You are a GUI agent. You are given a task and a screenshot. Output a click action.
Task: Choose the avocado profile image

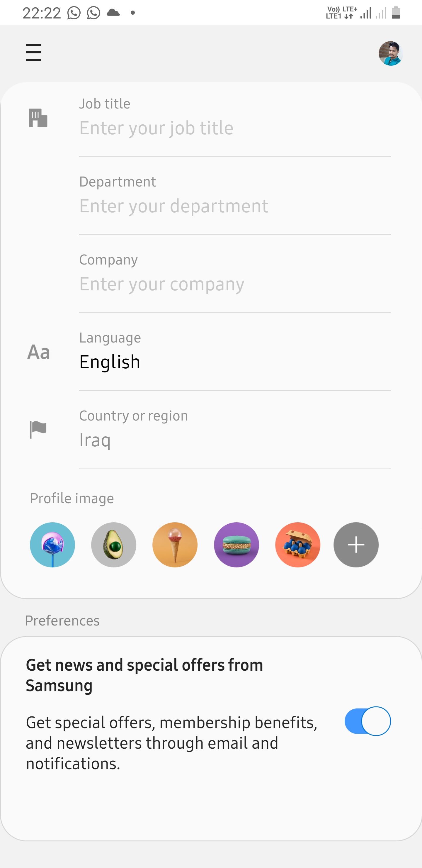point(113,545)
